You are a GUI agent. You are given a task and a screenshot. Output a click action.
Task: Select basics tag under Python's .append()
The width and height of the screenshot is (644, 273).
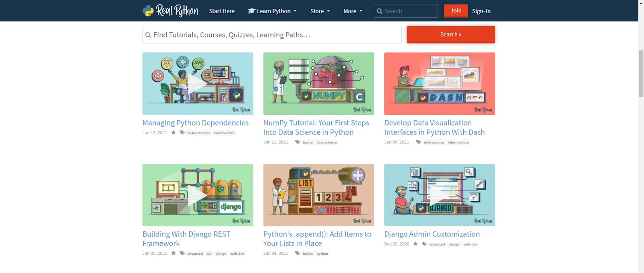[308, 254]
